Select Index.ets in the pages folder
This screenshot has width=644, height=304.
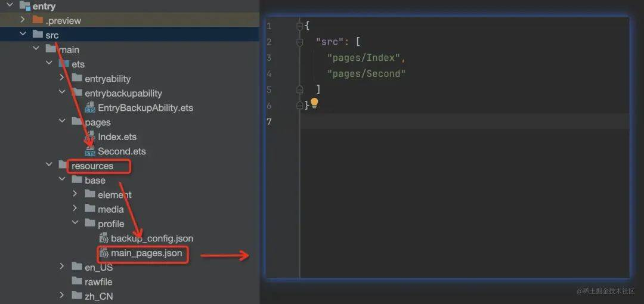(117, 137)
